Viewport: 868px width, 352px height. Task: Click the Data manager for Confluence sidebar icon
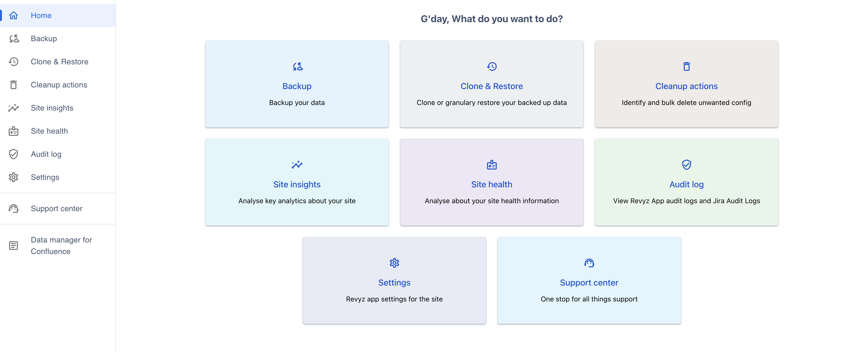click(x=14, y=246)
